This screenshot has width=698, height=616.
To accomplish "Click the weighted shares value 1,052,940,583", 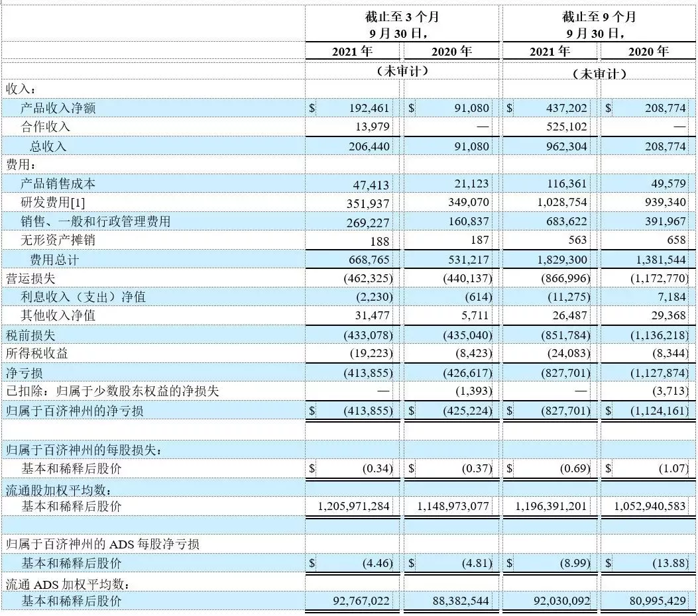I will (x=650, y=507).
